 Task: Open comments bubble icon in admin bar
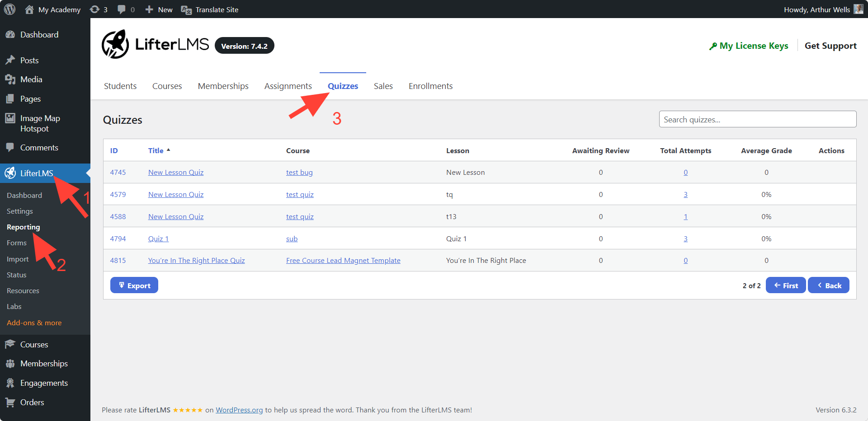pyautogui.click(x=121, y=9)
